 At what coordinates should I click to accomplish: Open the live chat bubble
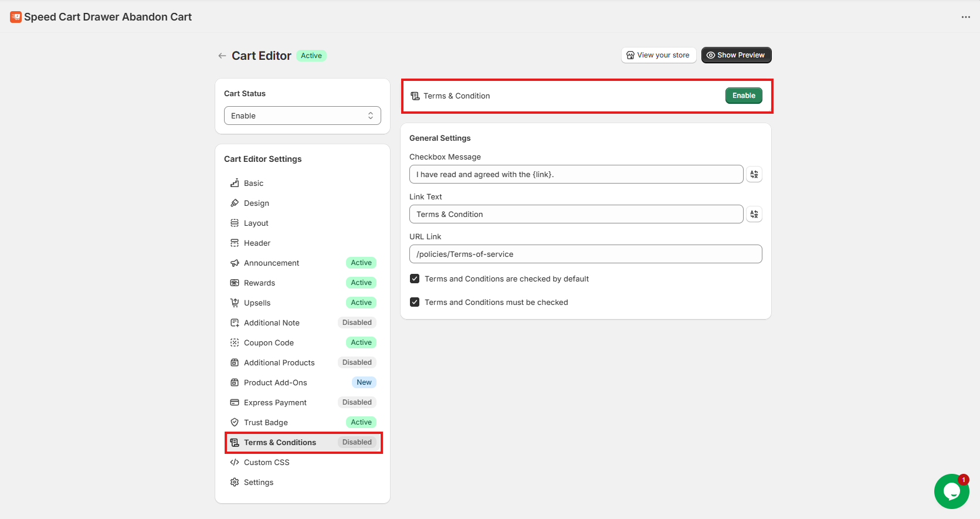click(951, 491)
